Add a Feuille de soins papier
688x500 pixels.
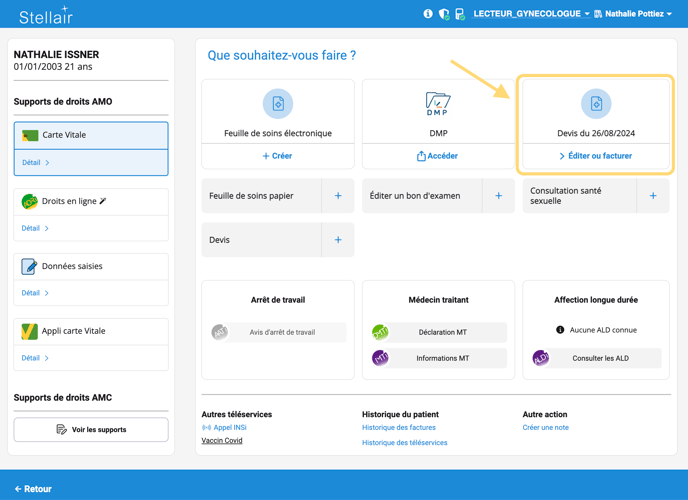click(x=338, y=196)
